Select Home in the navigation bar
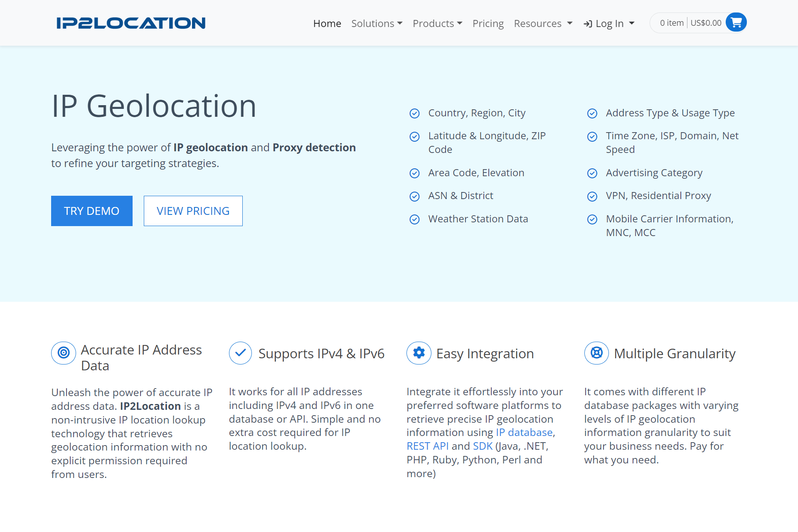 click(327, 24)
